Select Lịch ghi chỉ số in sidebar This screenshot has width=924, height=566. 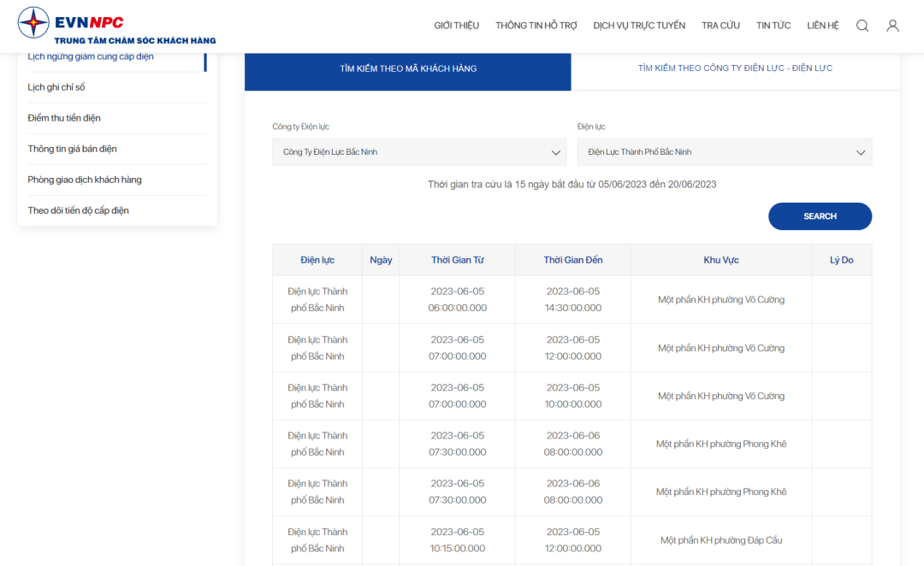pyautogui.click(x=56, y=87)
